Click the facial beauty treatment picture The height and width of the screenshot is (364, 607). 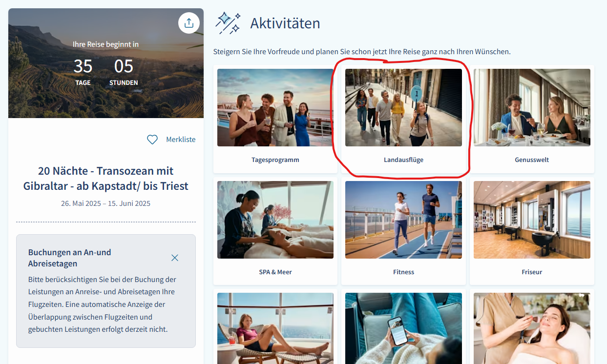pos(532,328)
